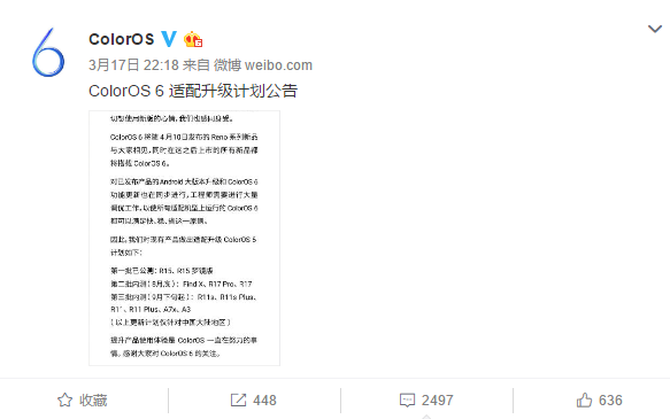Viewport: 670px width, 419px height.
Task: Open the post timestamp 3月17日 22:18
Action: point(134,65)
